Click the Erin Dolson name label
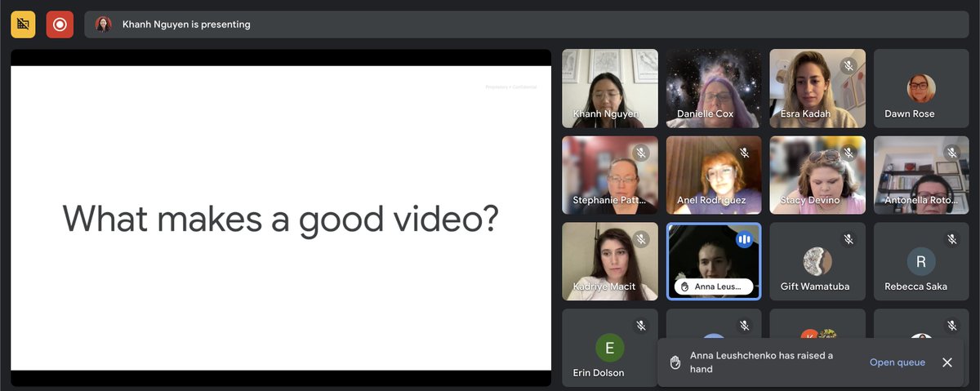 pos(598,372)
